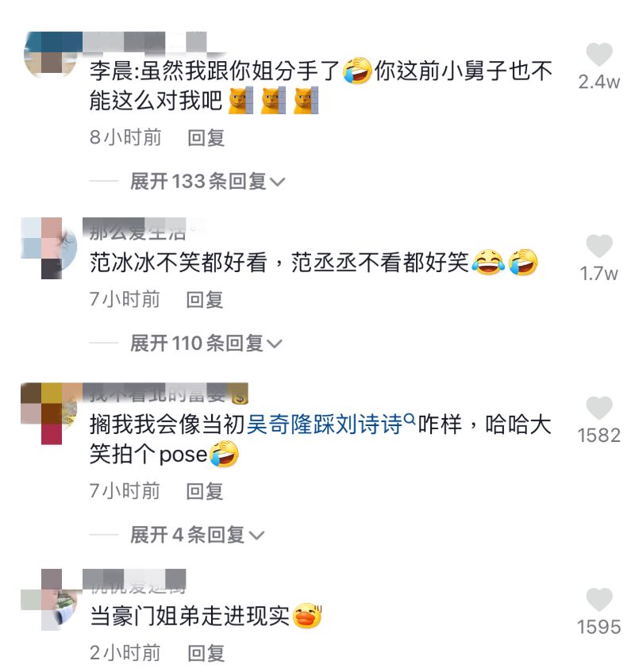Image resolution: width=635 pixels, height=672 pixels.
Task: Tap the search magnifier after 刘诗诗
Action: (x=410, y=419)
